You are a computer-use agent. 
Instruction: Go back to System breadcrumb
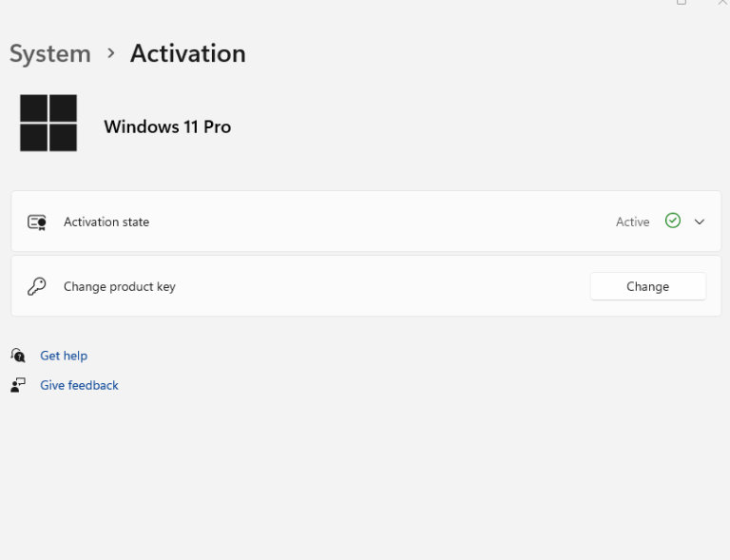tap(50, 54)
